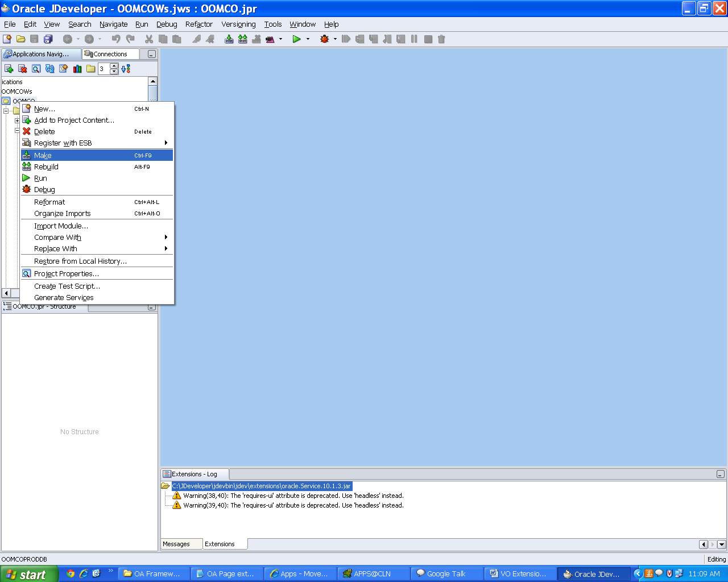Viewport: 728px width, 582px height.
Task: Open the Versioning menu
Action: click(238, 24)
